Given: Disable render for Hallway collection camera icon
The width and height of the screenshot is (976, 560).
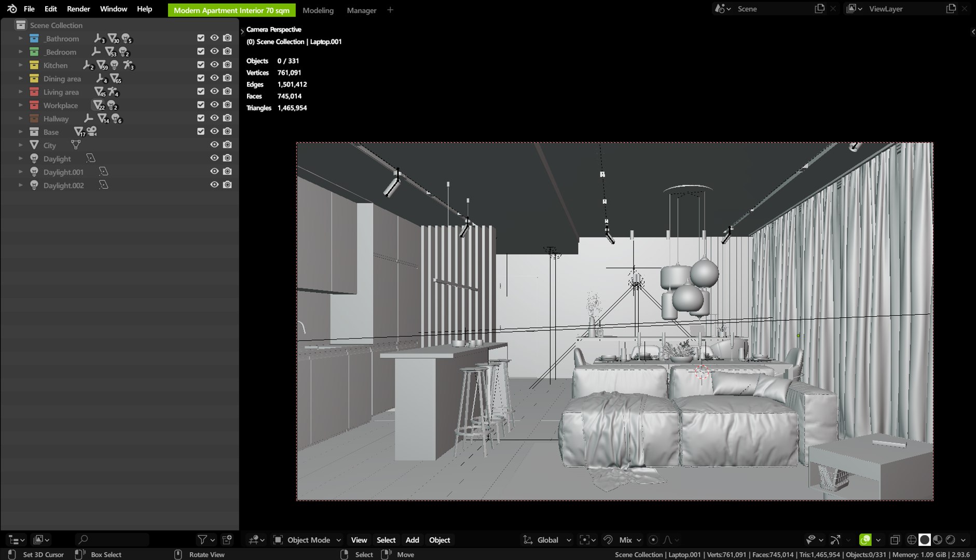Looking at the screenshot, I should (x=227, y=118).
